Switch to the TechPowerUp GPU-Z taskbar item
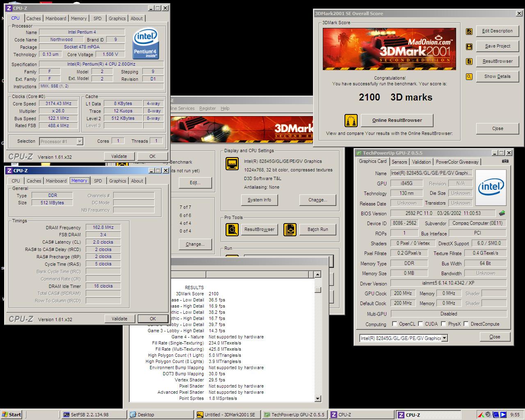The height and width of the screenshot is (420, 525). point(294,415)
